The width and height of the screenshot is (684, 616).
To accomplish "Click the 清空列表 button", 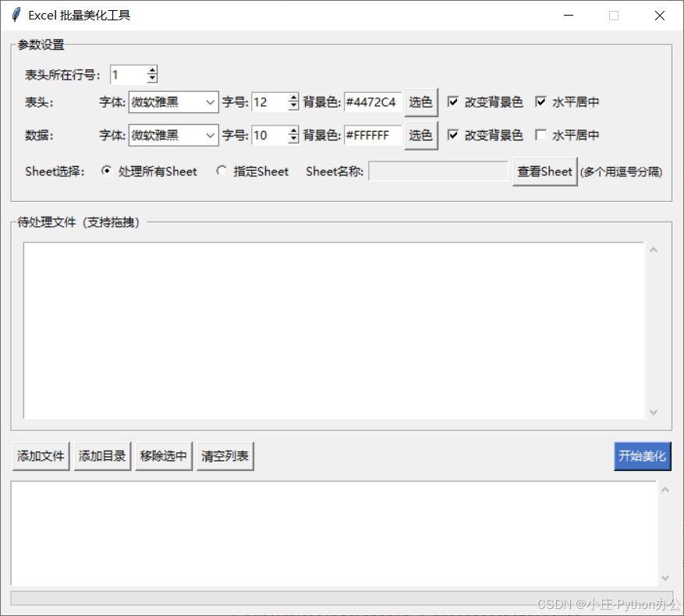I will click(x=225, y=456).
